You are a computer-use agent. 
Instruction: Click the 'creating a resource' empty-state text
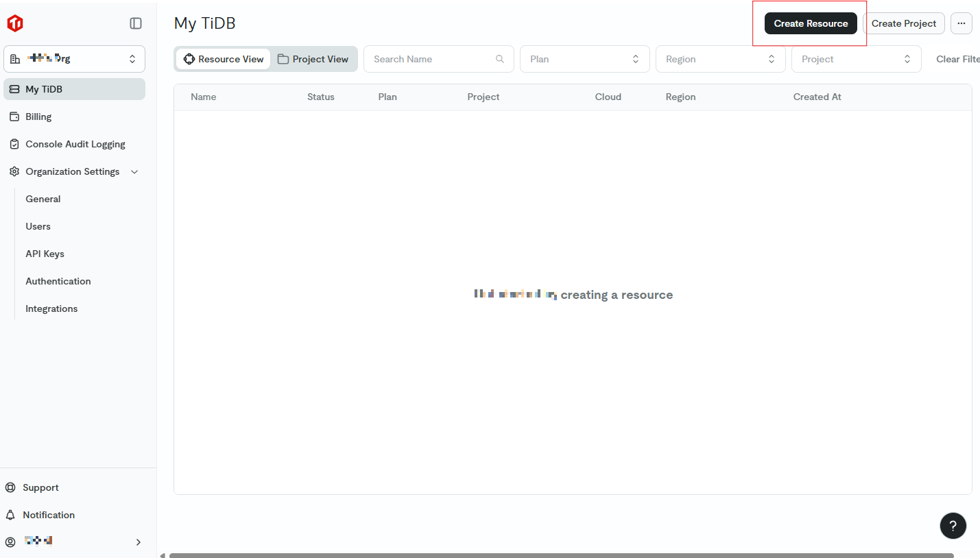[x=617, y=295]
